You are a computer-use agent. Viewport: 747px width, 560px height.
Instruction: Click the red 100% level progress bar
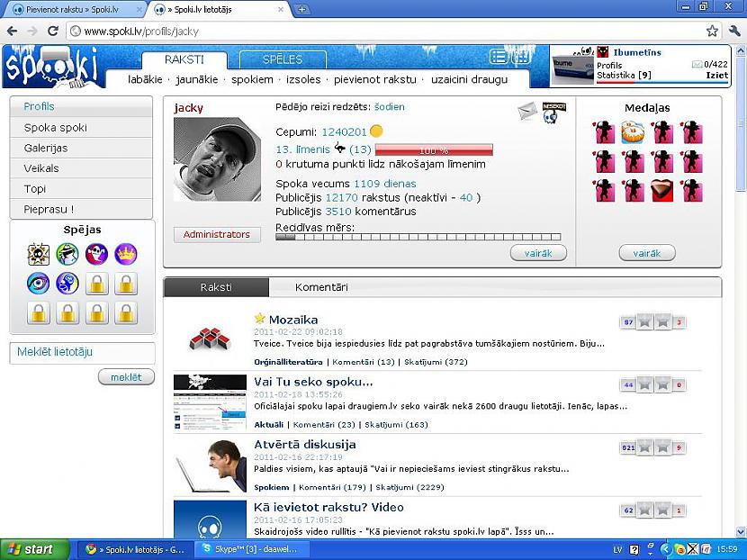coord(427,150)
